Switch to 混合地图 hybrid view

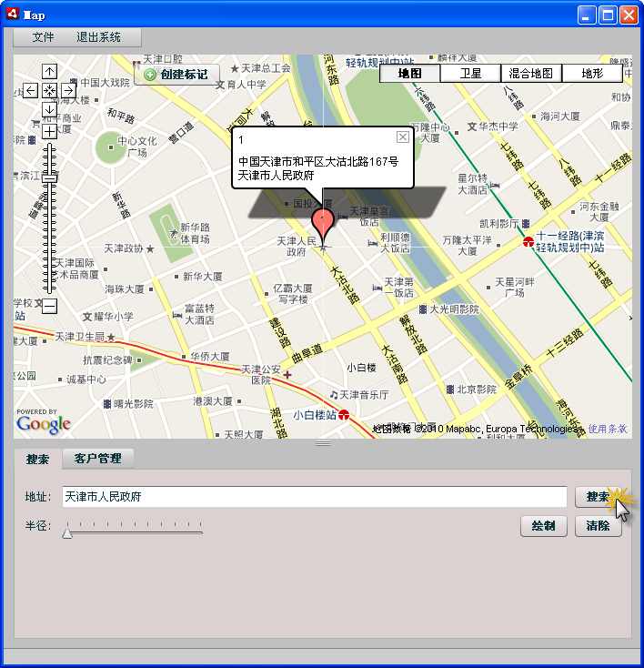tap(531, 74)
